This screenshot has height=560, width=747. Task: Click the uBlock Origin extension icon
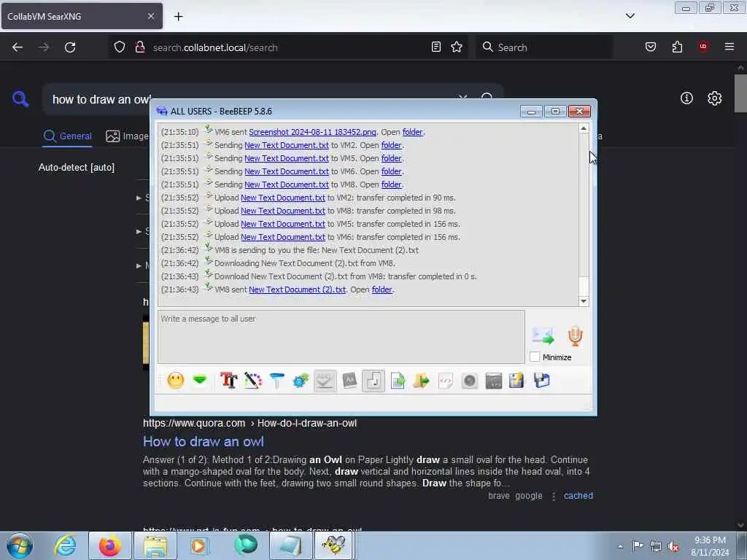click(x=703, y=47)
